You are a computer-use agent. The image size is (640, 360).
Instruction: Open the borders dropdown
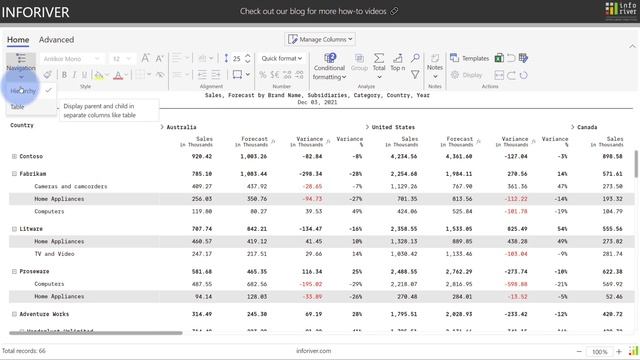click(x=143, y=75)
